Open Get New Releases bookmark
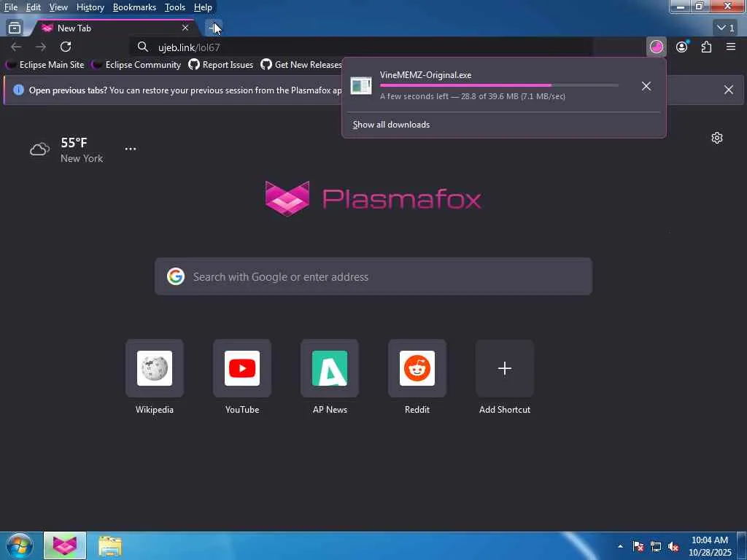This screenshot has width=747, height=560. click(x=301, y=65)
